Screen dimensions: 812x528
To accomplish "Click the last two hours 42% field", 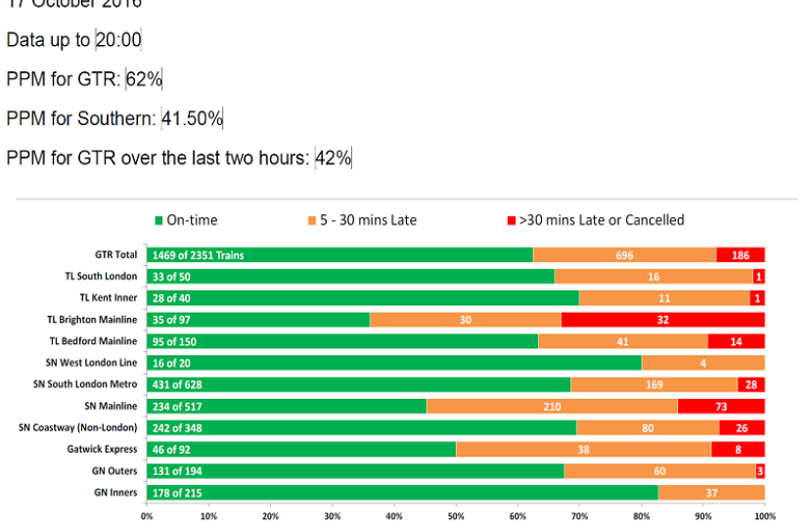I will point(333,158).
